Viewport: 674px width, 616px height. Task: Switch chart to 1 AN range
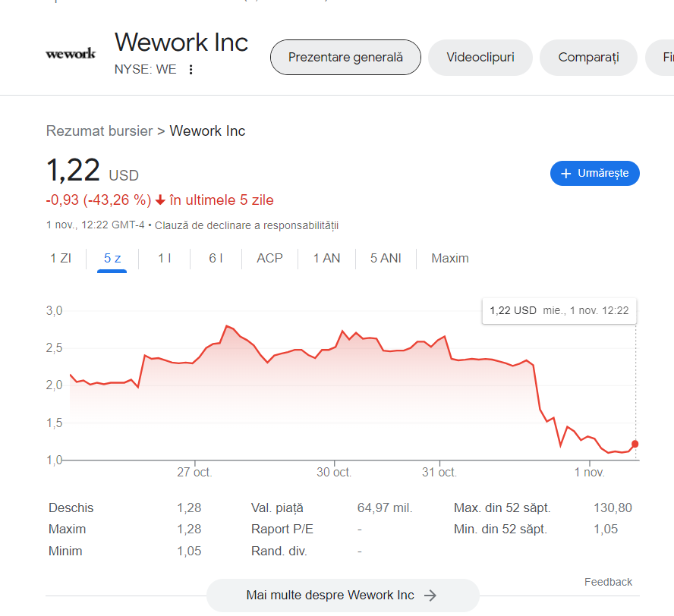click(x=326, y=258)
